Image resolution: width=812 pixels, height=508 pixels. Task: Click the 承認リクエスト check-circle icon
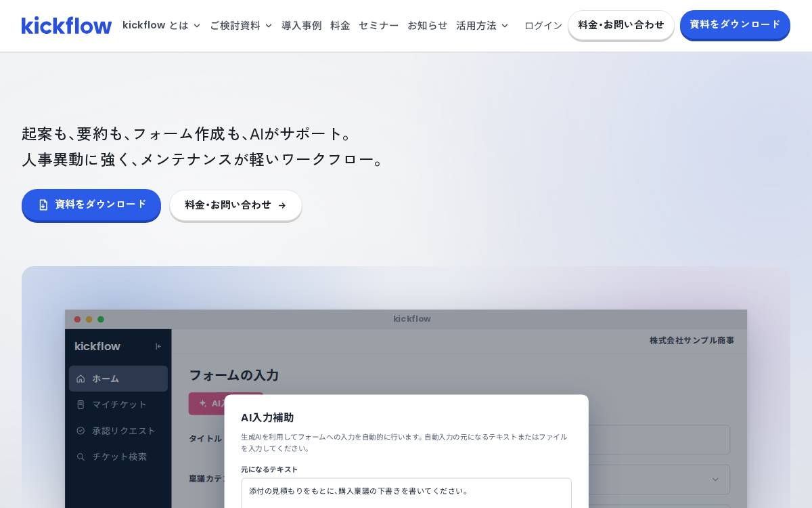tap(81, 431)
